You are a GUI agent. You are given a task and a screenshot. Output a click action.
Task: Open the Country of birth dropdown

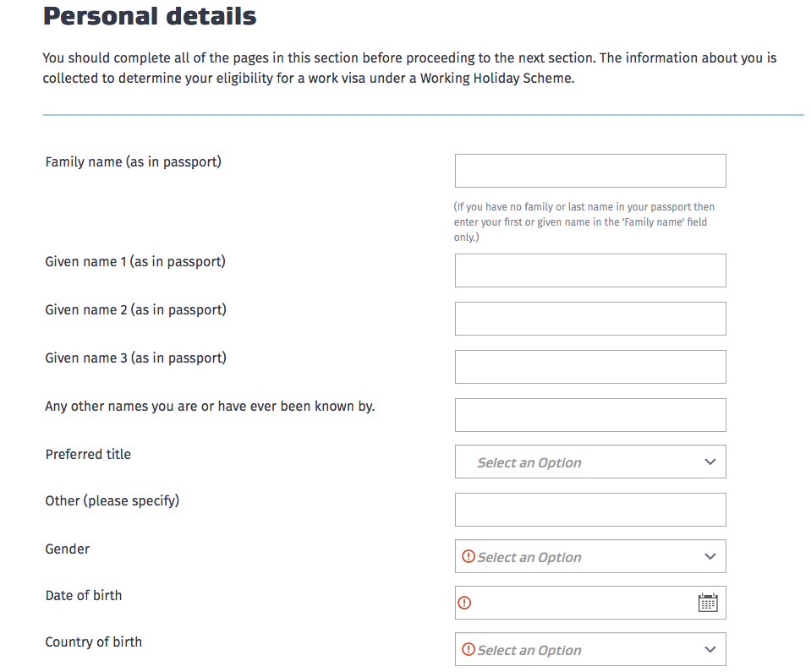(590, 649)
